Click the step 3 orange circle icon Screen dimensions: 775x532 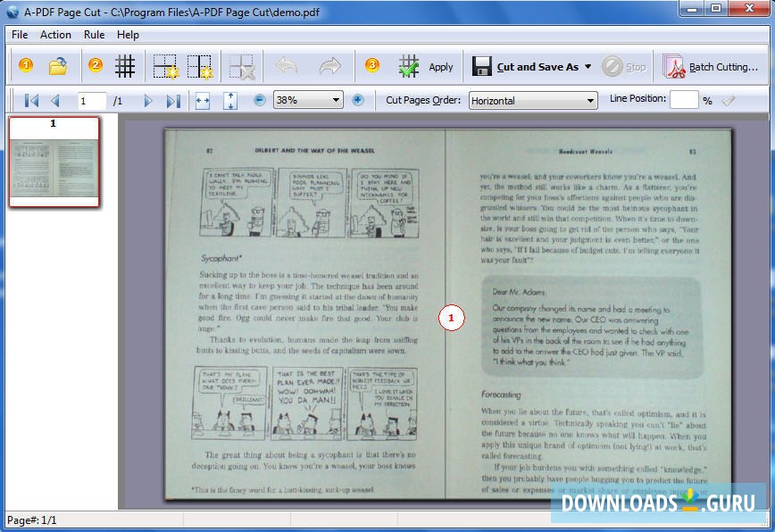(x=372, y=65)
